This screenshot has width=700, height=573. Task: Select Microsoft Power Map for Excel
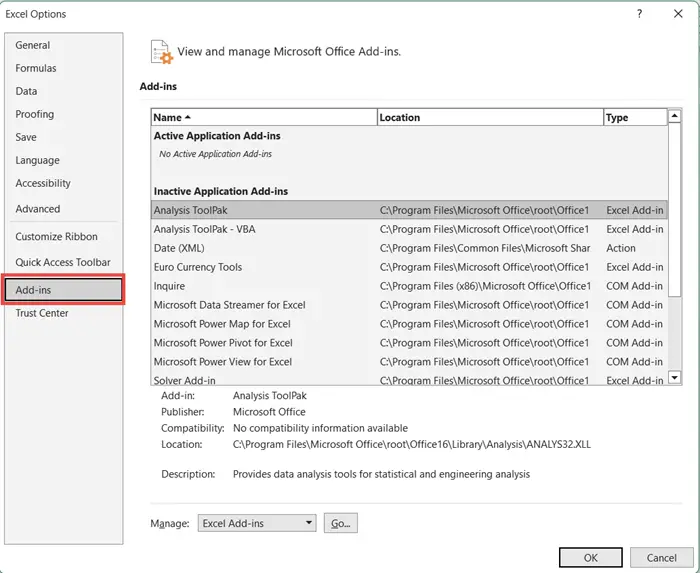point(409,324)
